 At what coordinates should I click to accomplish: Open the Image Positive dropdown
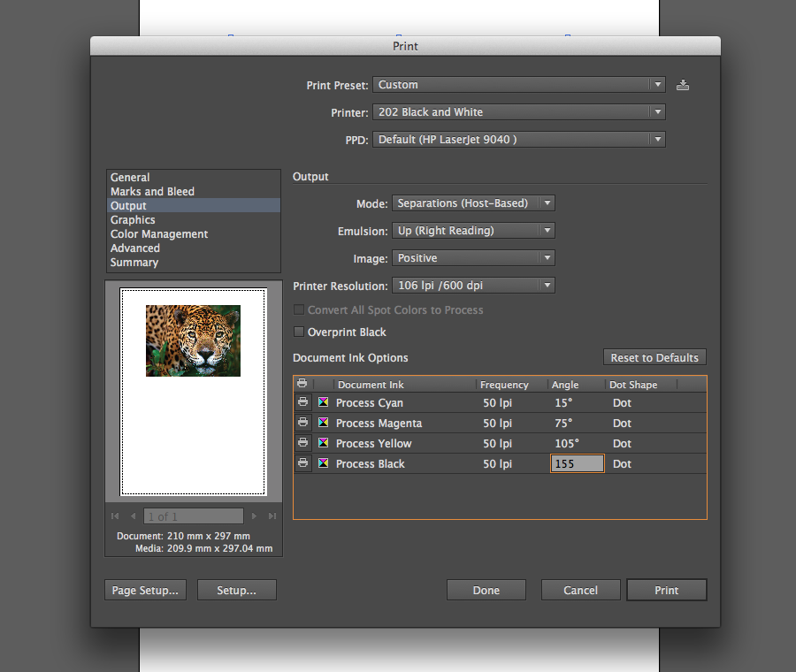tap(473, 258)
